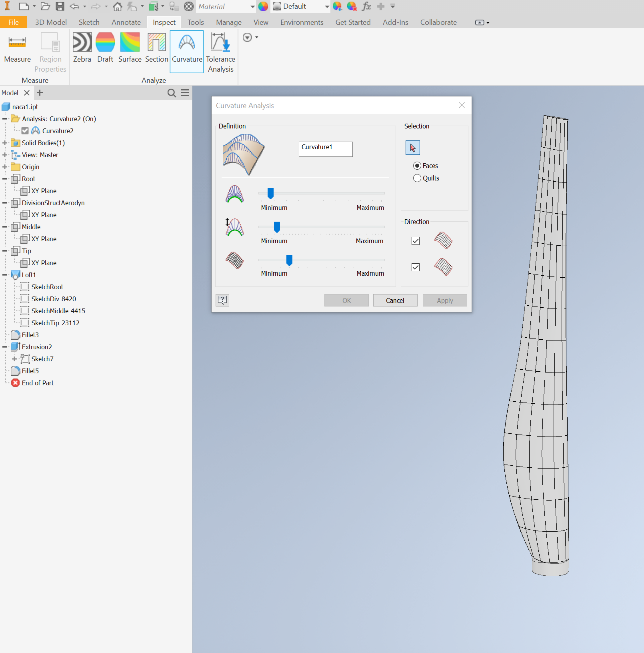
Task: Expand the Solid Bodies(1) node
Action: pos(5,143)
